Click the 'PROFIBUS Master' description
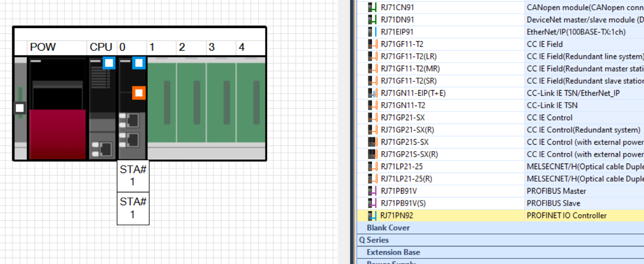 556,191
